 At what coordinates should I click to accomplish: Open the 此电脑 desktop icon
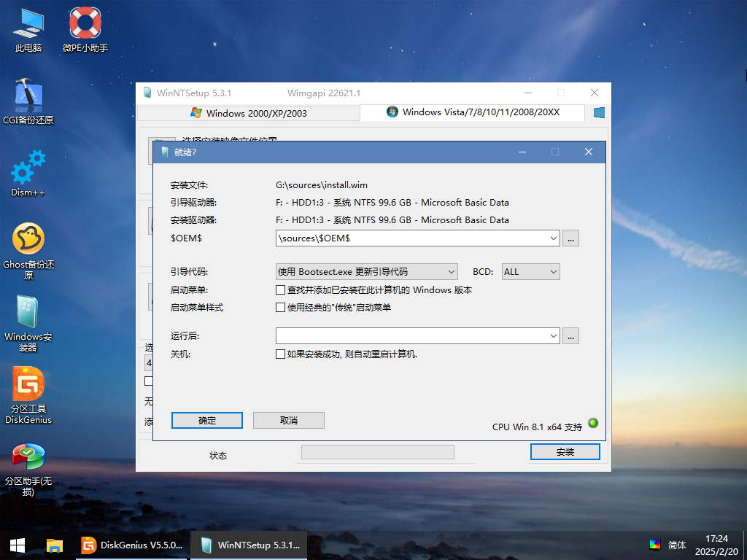click(28, 29)
